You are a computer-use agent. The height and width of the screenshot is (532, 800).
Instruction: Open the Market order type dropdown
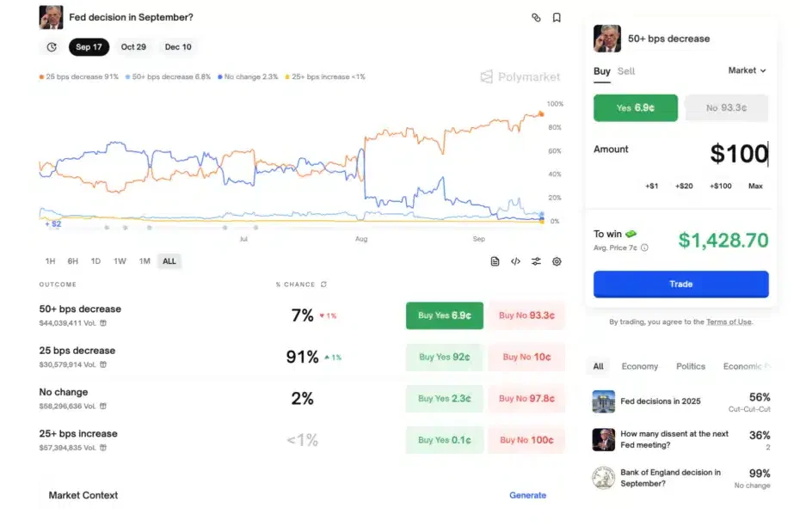pos(747,70)
